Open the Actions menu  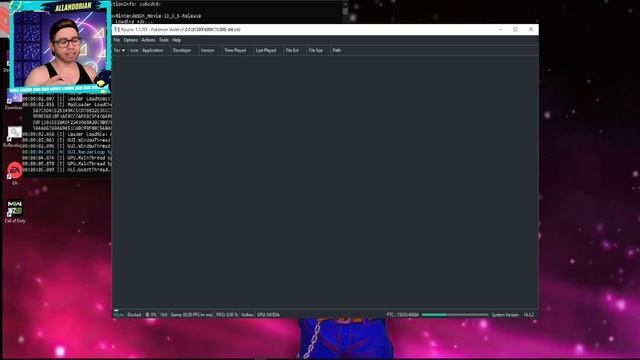[148, 40]
